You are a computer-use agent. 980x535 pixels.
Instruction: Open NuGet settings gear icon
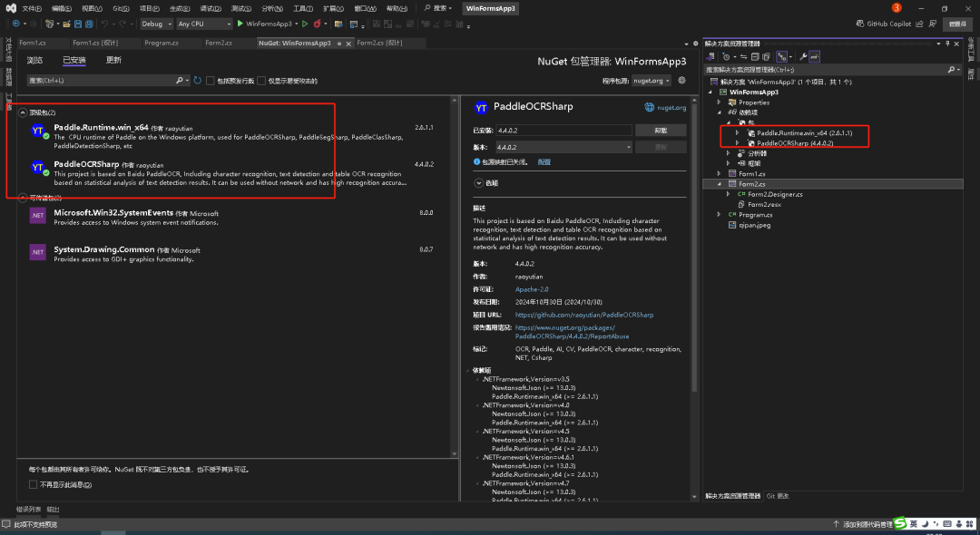pos(681,81)
